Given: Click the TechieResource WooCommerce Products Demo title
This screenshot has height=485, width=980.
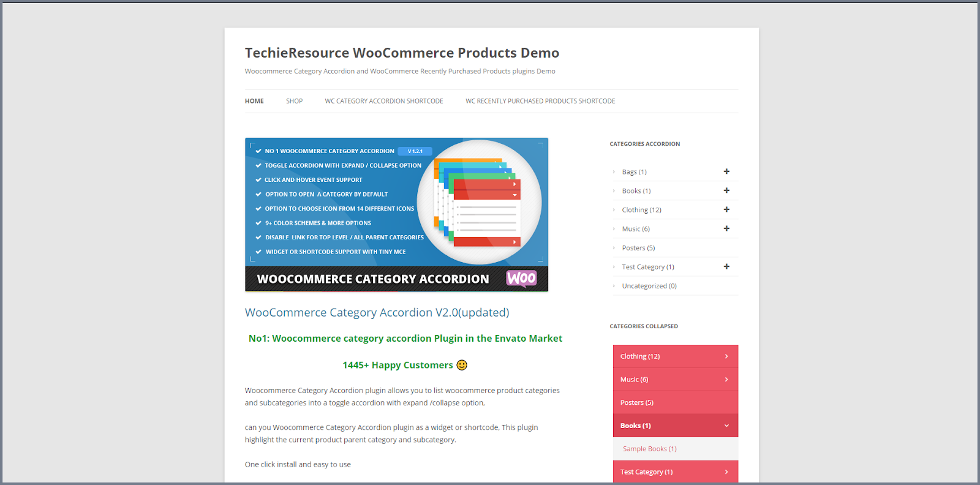Looking at the screenshot, I should pos(402,53).
